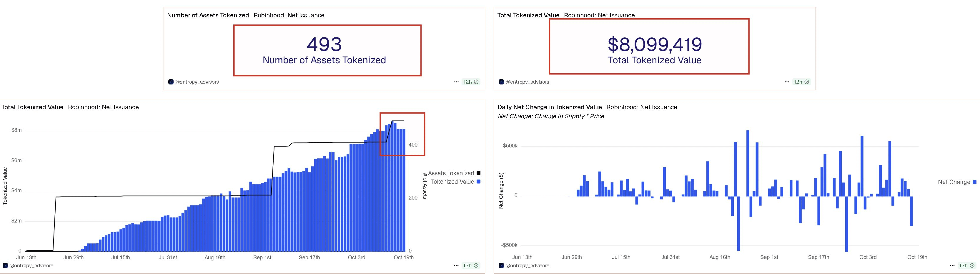This screenshot has width=980, height=274.
Task: Click the @entropy_advisors link under the bottom-left chart
Action: tap(31, 266)
